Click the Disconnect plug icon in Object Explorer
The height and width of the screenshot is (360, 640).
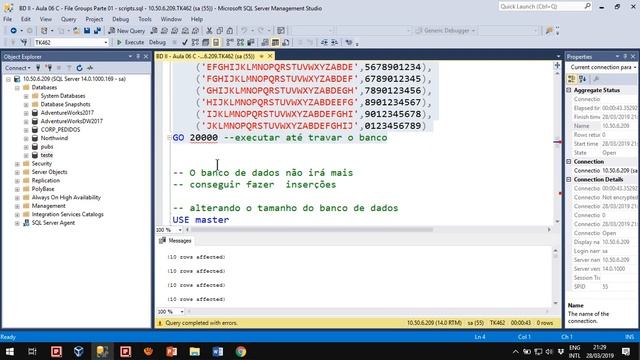tap(49, 68)
